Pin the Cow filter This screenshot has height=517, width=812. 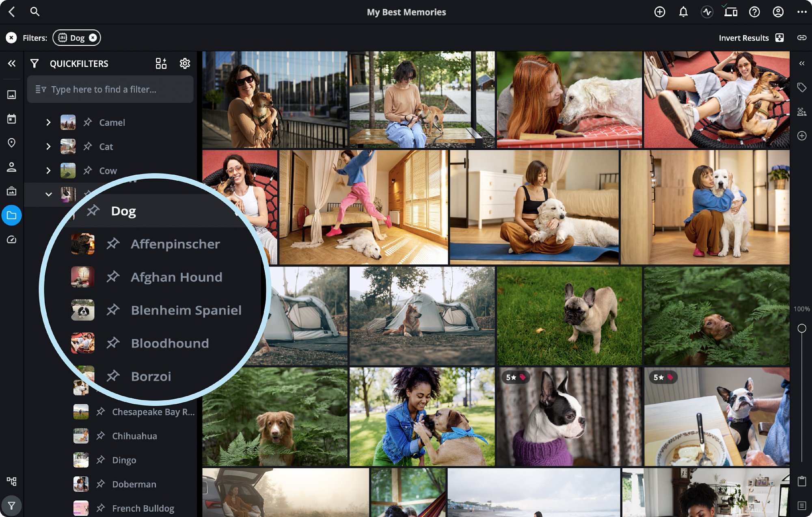[88, 171]
